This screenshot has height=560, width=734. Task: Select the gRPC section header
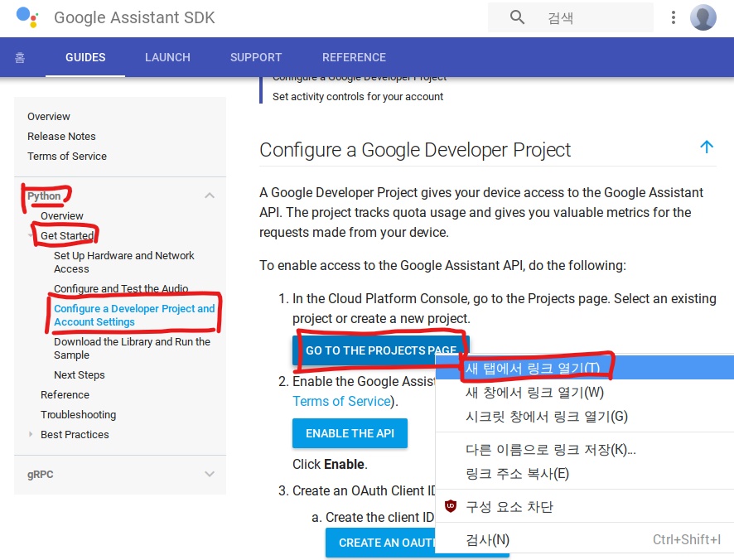[41, 475]
